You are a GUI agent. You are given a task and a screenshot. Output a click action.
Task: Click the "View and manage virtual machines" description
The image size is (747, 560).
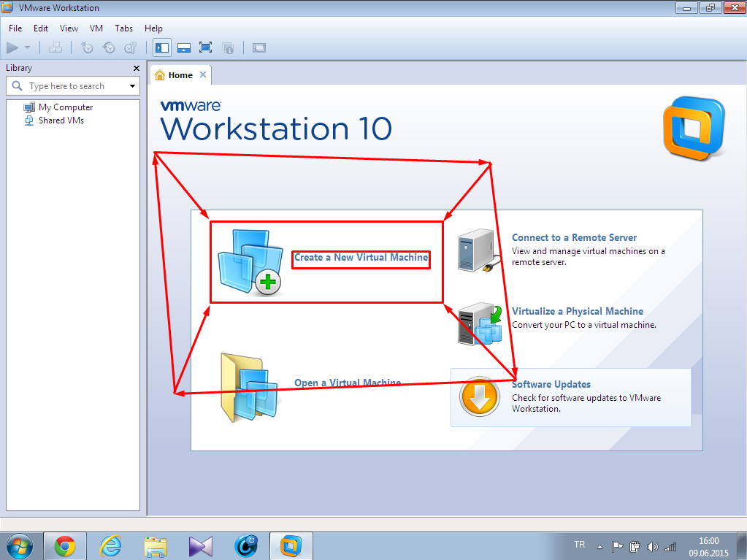(x=589, y=257)
